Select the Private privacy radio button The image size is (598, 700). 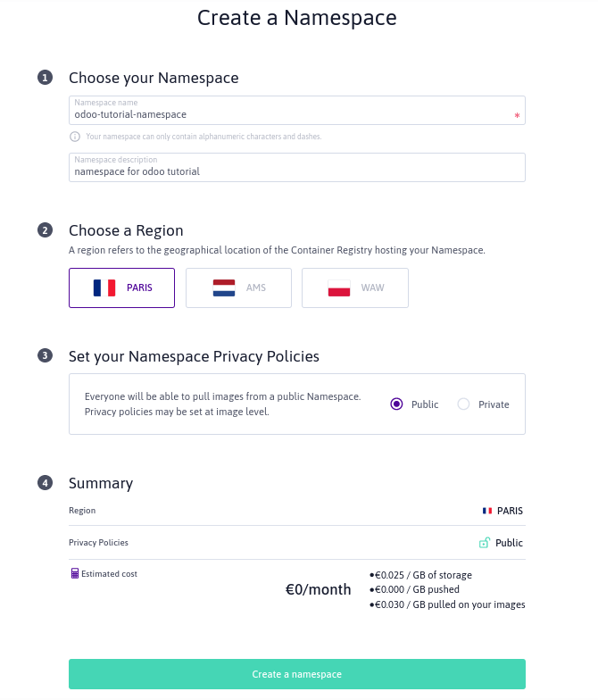463,404
